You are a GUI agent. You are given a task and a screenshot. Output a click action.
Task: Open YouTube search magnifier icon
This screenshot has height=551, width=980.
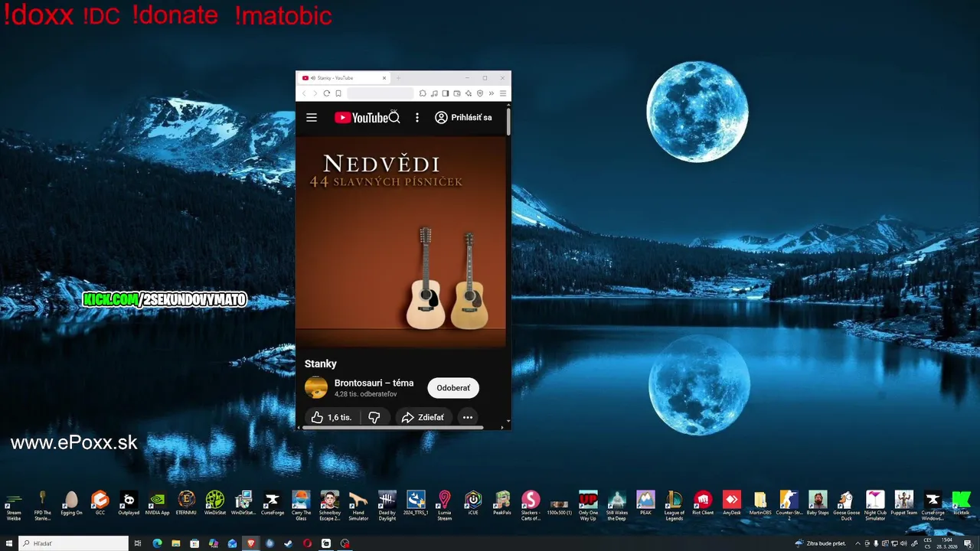(x=394, y=118)
